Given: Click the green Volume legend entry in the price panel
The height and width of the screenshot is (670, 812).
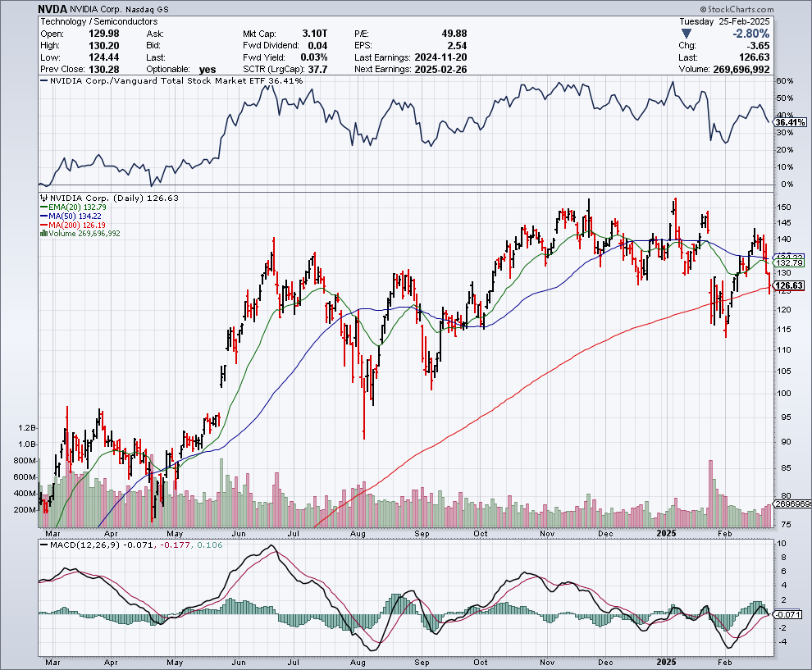Looking at the screenshot, I should click(x=80, y=234).
